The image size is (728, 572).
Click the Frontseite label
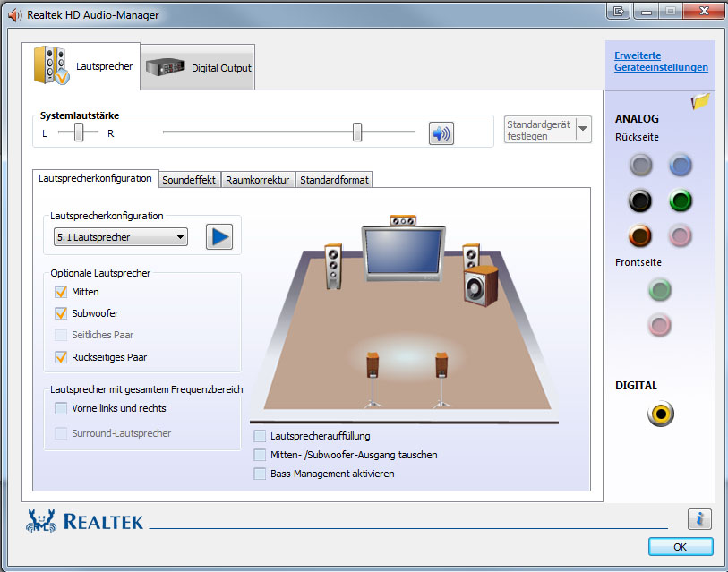(638, 262)
